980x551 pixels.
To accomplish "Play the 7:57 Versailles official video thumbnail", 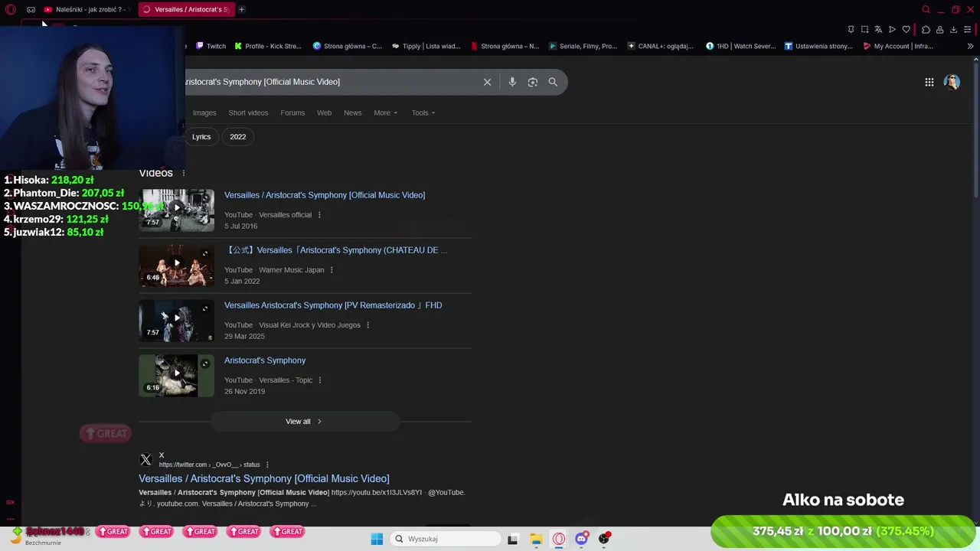I will (177, 210).
